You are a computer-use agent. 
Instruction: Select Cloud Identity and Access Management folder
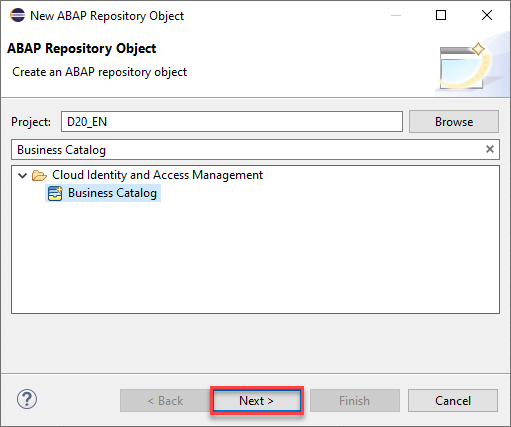tap(157, 175)
